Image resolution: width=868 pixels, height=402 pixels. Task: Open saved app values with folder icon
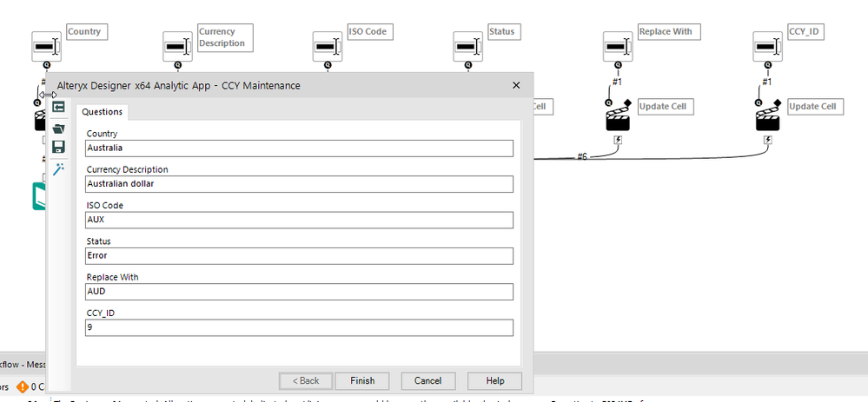58,129
